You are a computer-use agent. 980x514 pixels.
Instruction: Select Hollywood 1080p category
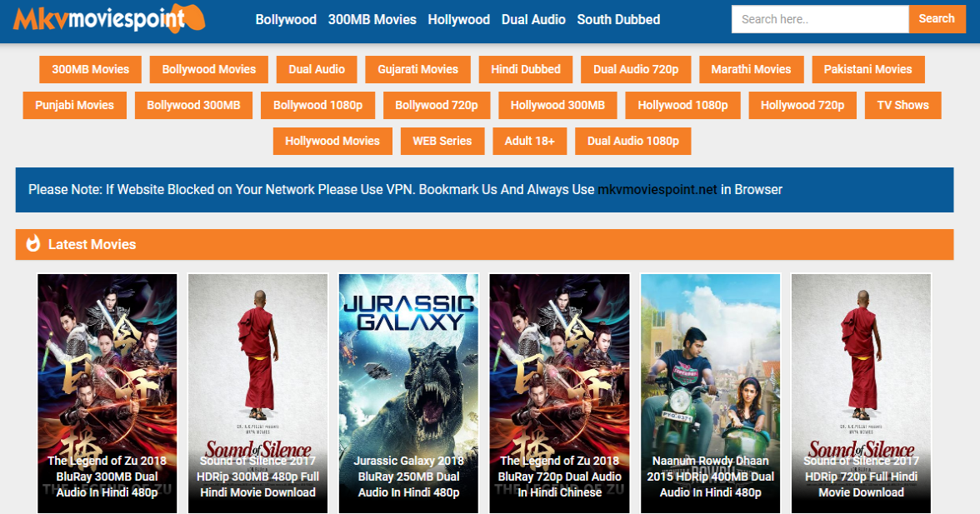pyautogui.click(x=682, y=105)
